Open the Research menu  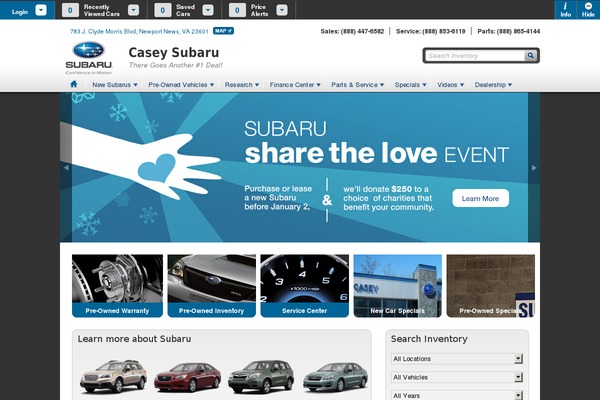(242, 85)
